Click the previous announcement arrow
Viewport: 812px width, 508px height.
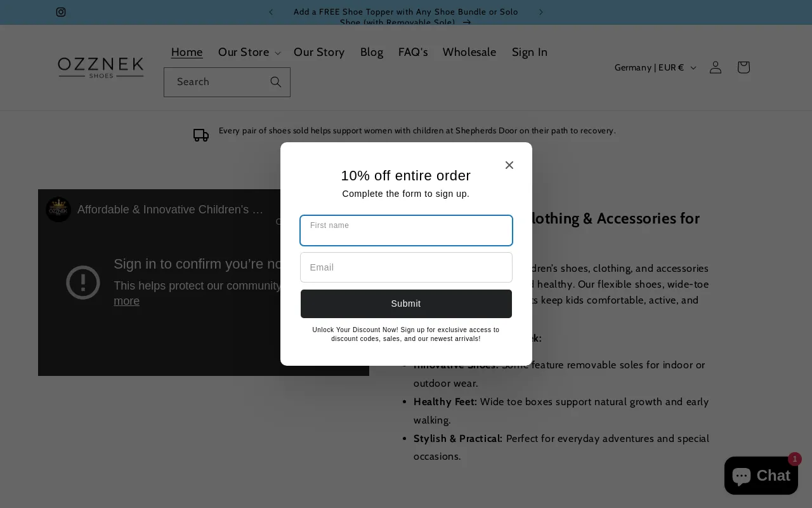[271, 12]
